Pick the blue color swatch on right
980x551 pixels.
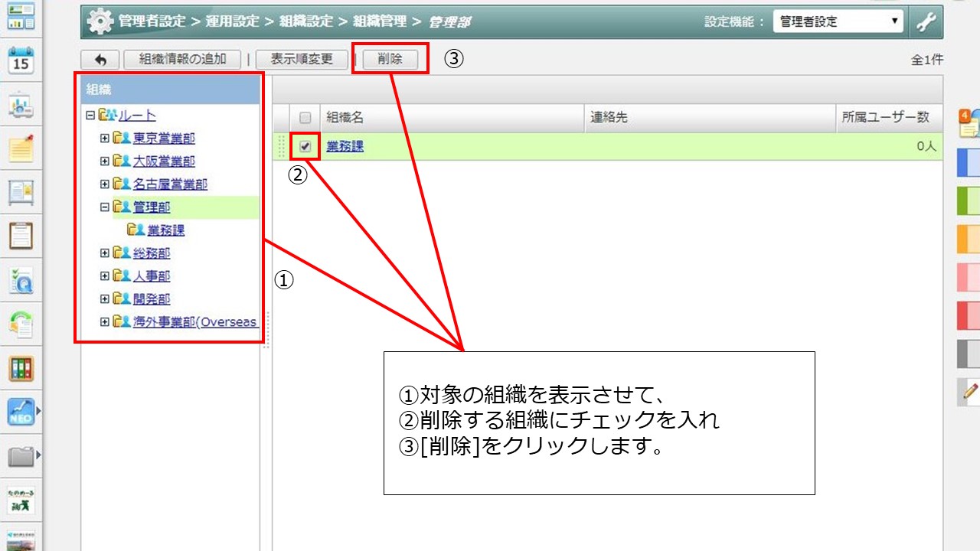click(x=969, y=164)
